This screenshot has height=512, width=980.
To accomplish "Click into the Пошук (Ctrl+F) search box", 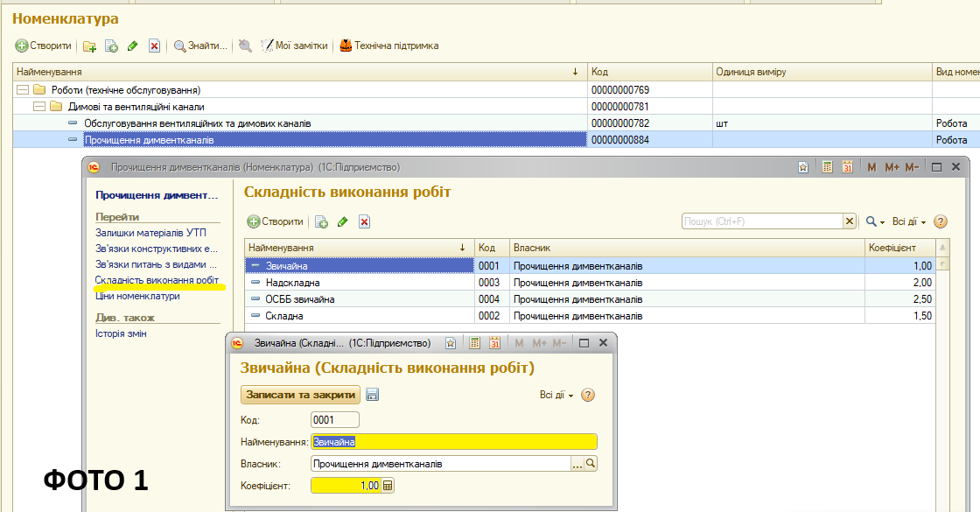I will [761, 221].
